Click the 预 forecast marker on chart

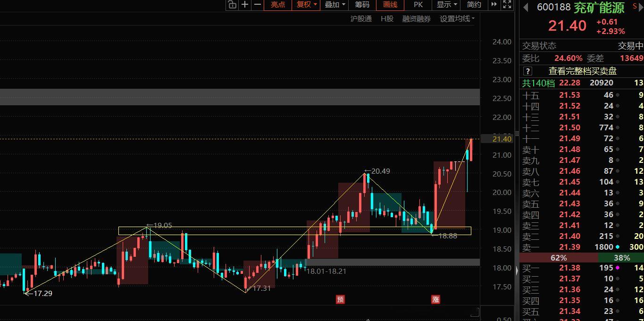(x=340, y=299)
